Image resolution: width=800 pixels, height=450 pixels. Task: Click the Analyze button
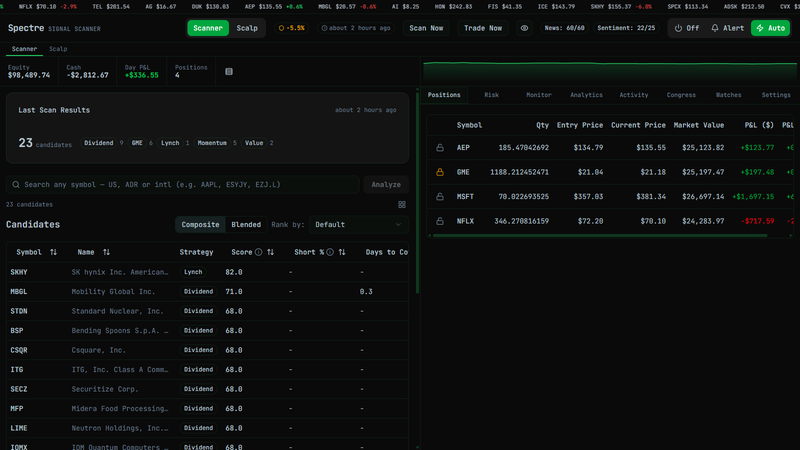pyautogui.click(x=386, y=185)
